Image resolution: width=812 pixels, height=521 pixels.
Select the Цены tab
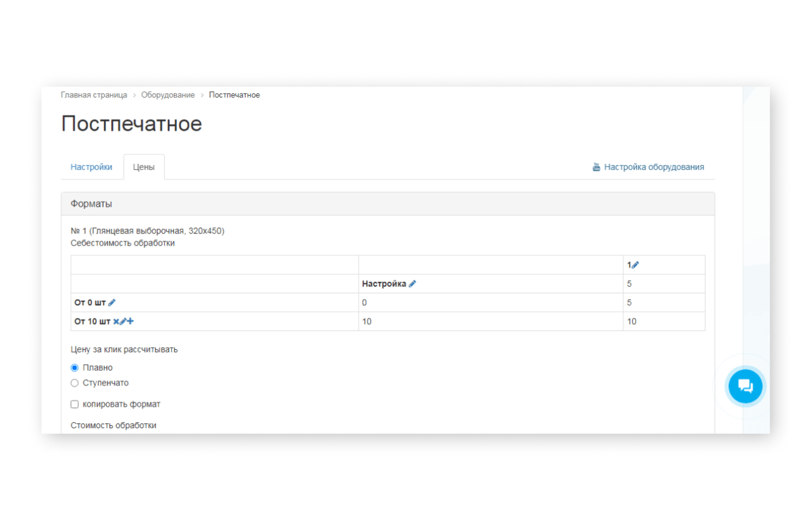point(144,167)
